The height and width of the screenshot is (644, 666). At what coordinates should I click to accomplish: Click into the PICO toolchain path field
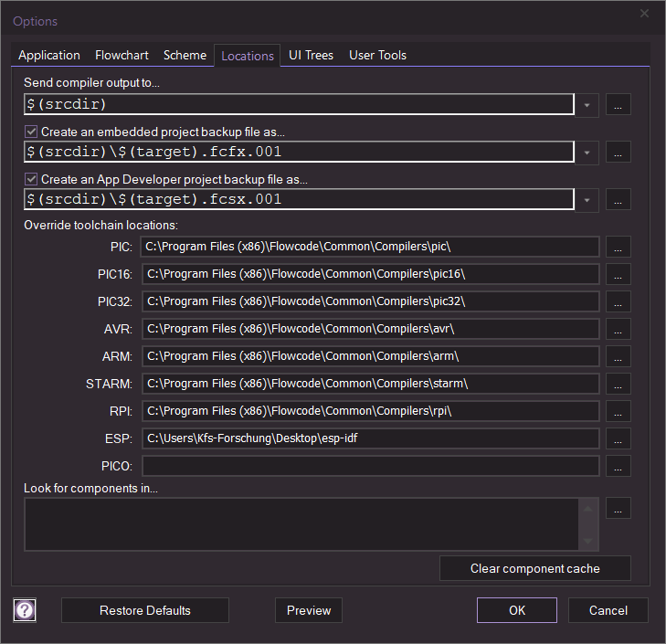370,466
